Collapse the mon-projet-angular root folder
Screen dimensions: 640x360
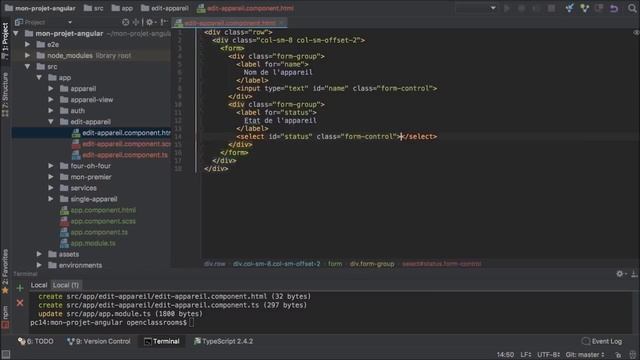coord(16,33)
